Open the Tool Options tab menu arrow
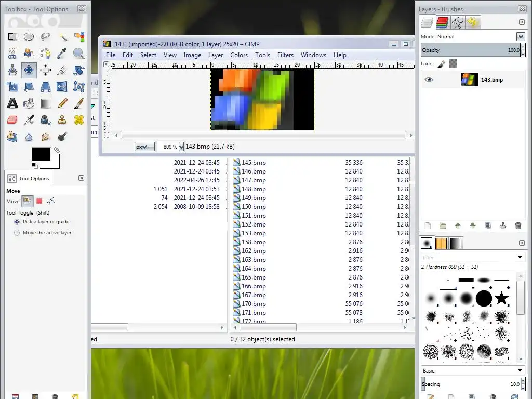Viewport: 532px width, 399px height. (81, 178)
